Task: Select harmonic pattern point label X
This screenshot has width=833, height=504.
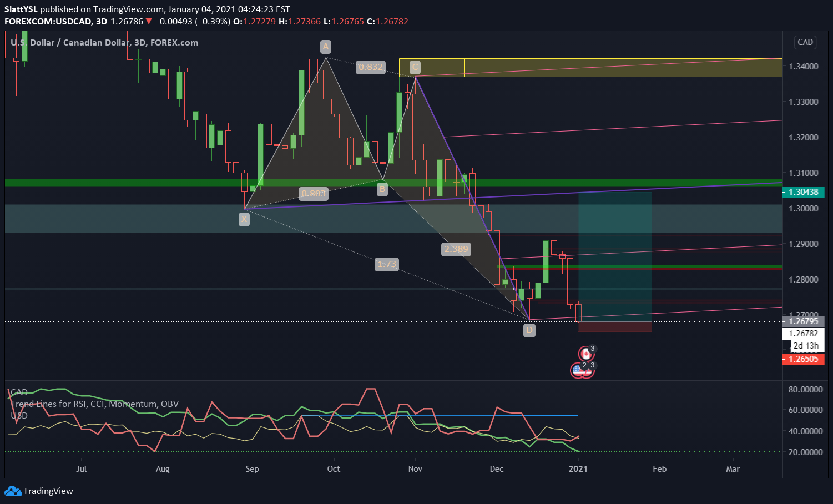Action: click(x=244, y=219)
